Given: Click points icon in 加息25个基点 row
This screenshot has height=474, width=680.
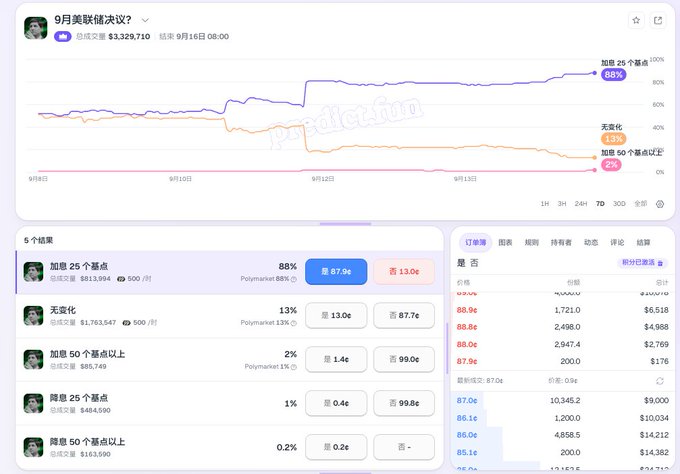Looking at the screenshot, I should [x=121, y=279].
